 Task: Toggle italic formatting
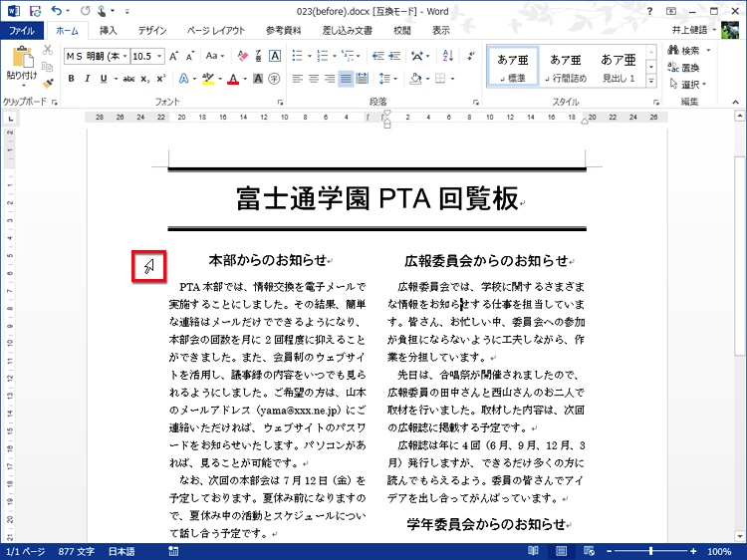point(88,79)
